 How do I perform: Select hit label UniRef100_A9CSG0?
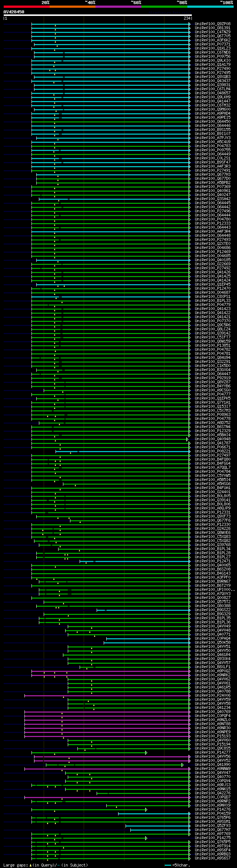[x=213, y=390]
